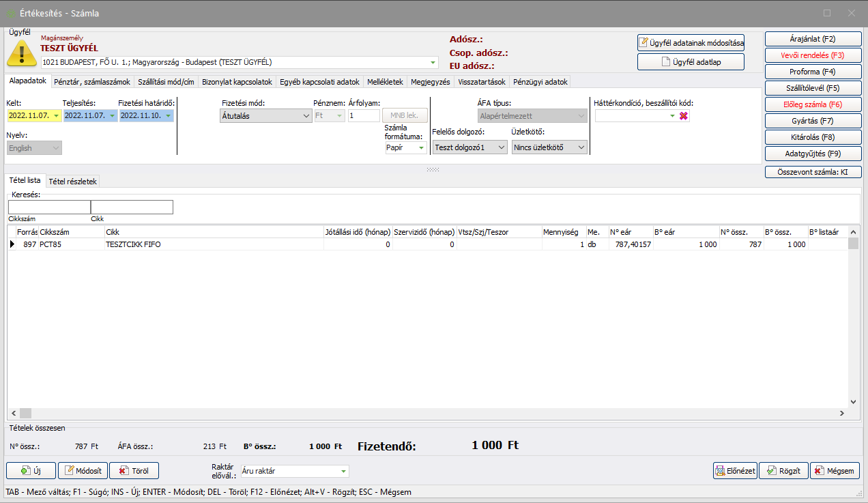Click the yellow warning triangle customer icon
The height and width of the screenshot is (503, 868).
click(x=22, y=53)
